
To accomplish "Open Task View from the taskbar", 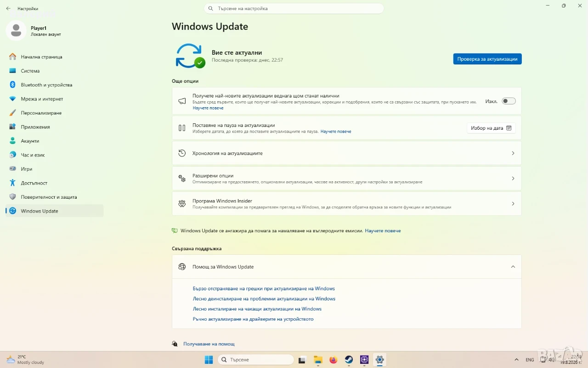I will coord(302,360).
